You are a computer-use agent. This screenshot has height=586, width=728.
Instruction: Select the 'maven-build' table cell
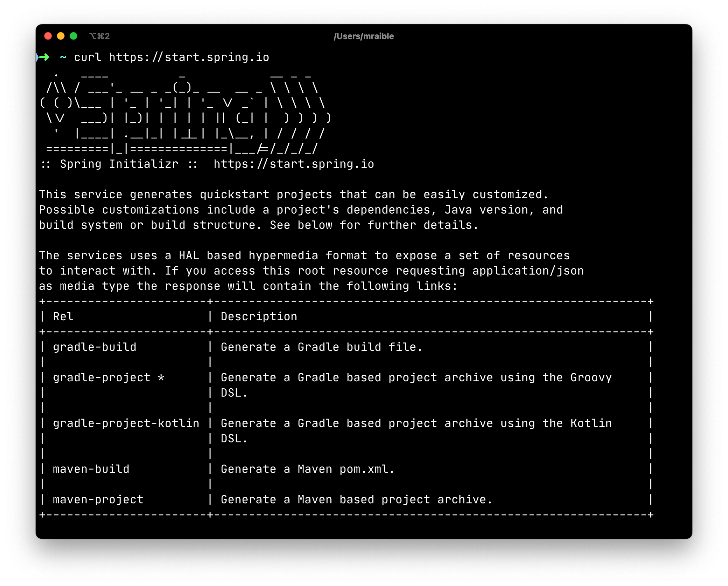click(91, 469)
